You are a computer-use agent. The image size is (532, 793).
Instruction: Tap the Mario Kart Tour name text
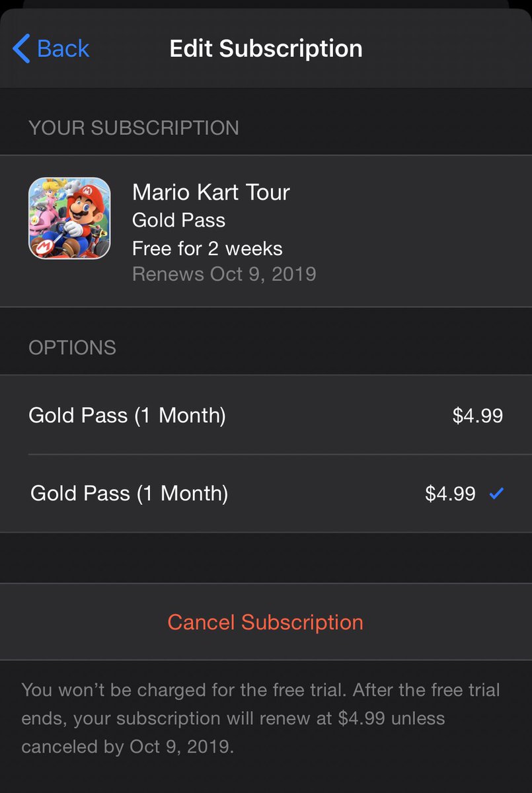211,192
